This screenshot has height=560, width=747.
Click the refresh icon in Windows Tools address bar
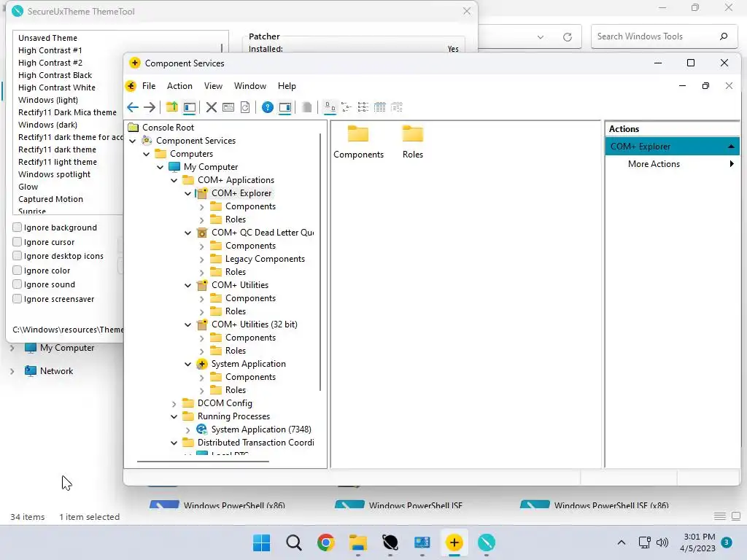coord(567,36)
